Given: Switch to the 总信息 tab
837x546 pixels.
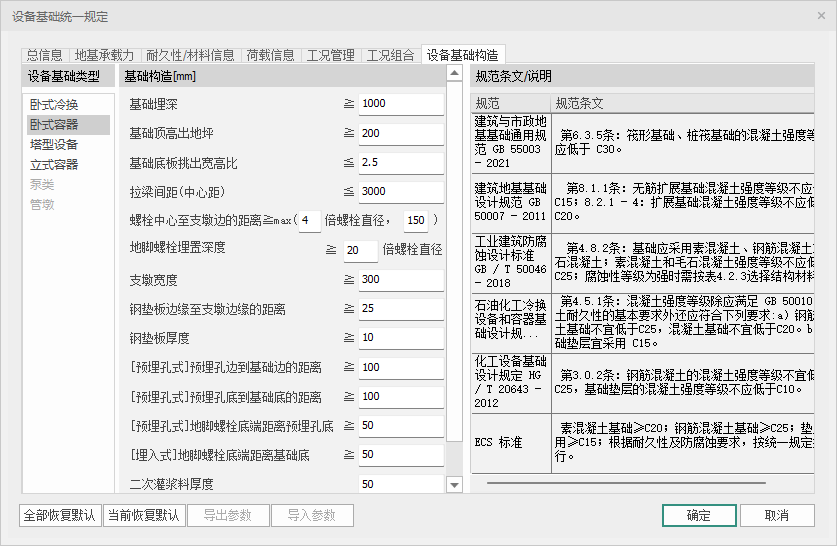Looking at the screenshot, I should pos(45,55).
